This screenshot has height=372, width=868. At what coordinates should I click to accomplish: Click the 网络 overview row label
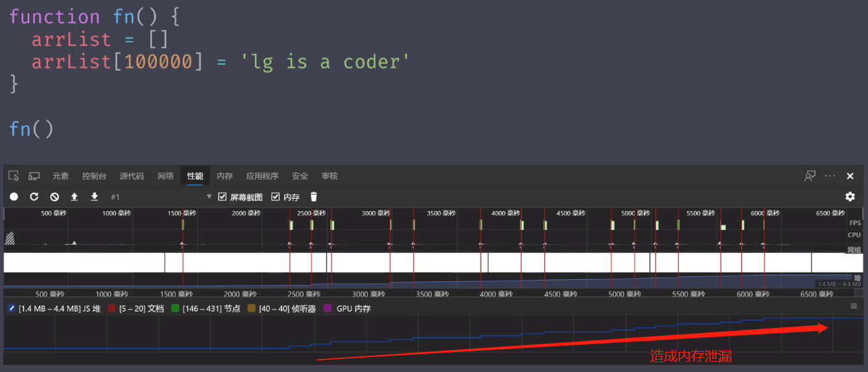point(854,249)
